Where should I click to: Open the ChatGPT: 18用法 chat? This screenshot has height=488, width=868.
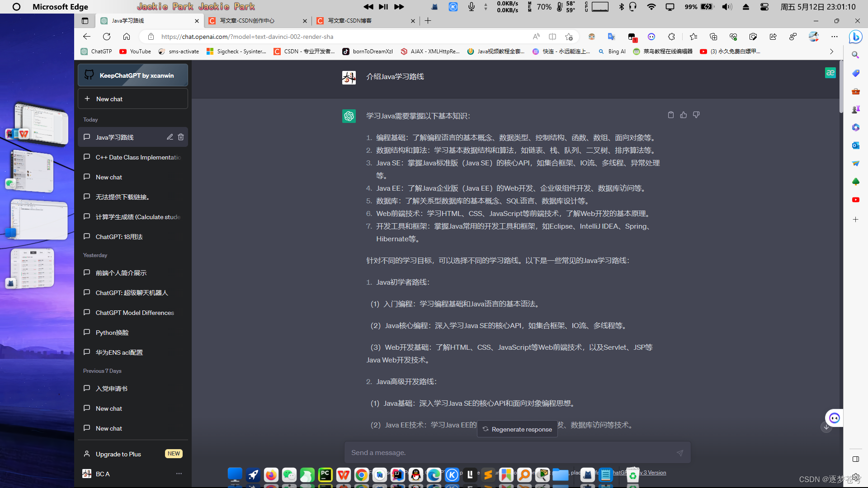tap(133, 236)
